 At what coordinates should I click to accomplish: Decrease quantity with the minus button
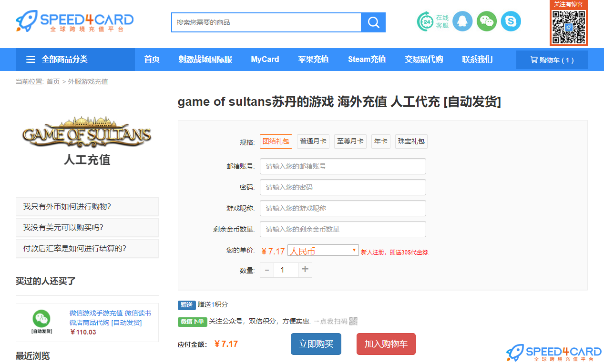click(x=267, y=270)
